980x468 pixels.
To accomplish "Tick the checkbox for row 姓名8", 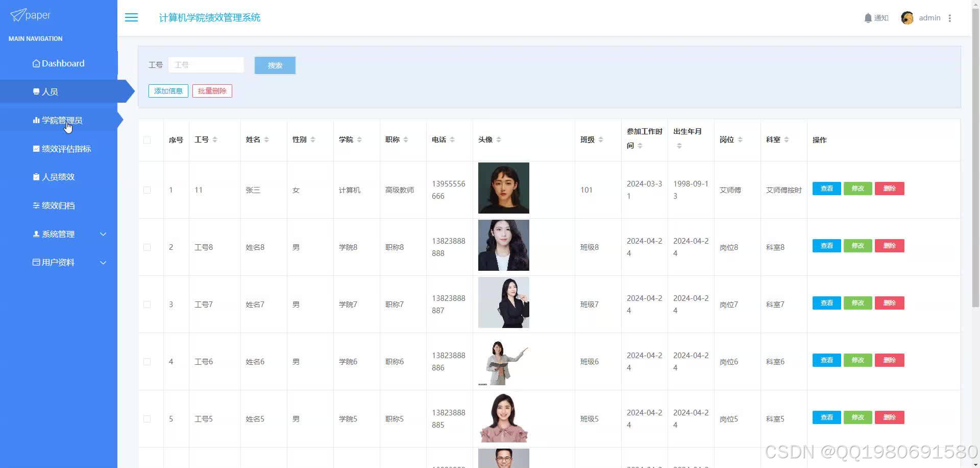I will point(147,247).
